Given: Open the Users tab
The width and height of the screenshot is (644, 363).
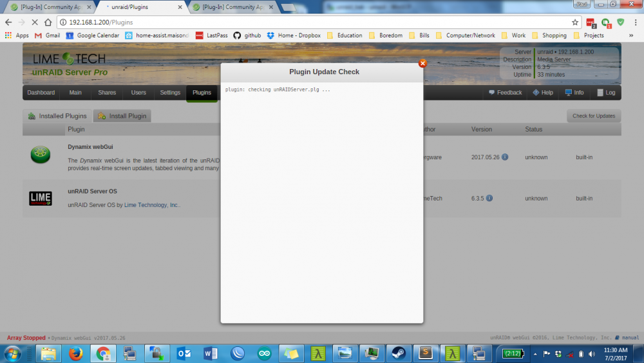Looking at the screenshot, I should coord(138,92).
